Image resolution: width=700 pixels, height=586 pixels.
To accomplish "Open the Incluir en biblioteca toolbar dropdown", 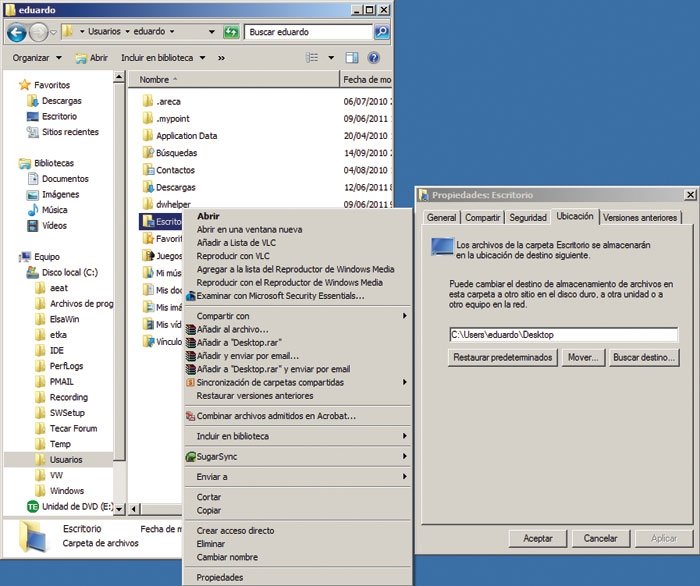I will tap(163, 58).
